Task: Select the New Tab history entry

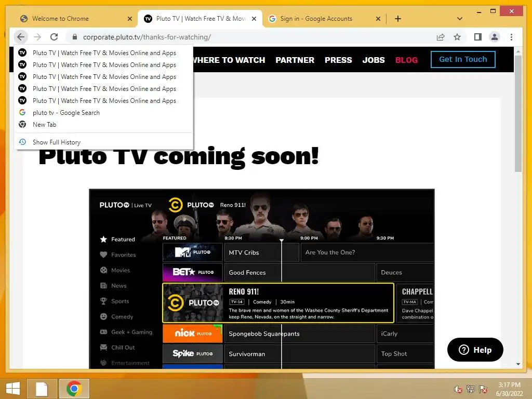Action: (x=104, y=125)
